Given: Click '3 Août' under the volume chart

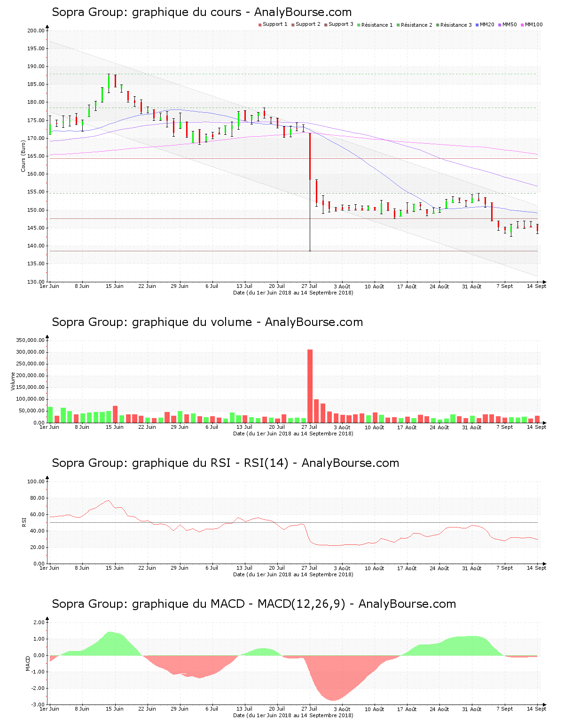Looking at the screenshot, I should click(342, 427).
